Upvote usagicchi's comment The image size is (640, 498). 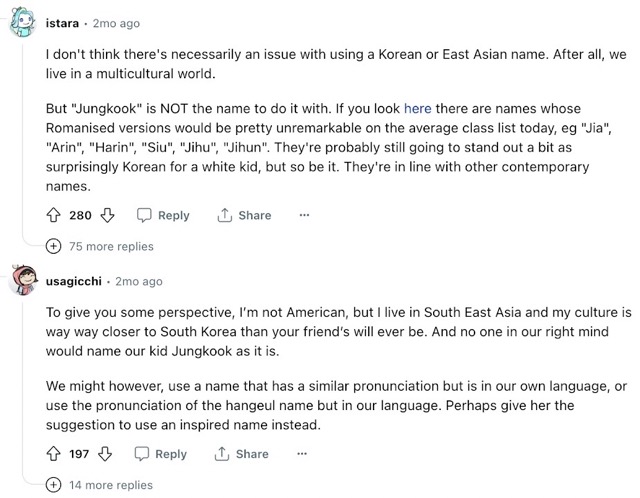click(x=54, y=454)
